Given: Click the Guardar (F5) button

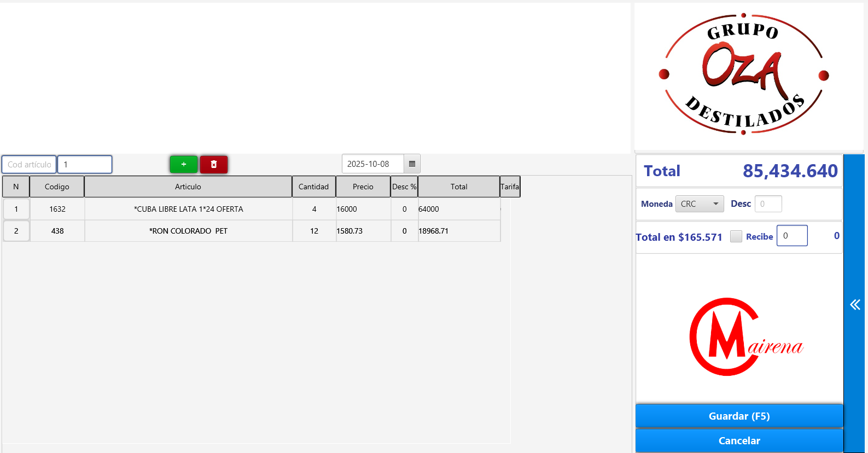Looking at the screenshot, I should point(739,416).
